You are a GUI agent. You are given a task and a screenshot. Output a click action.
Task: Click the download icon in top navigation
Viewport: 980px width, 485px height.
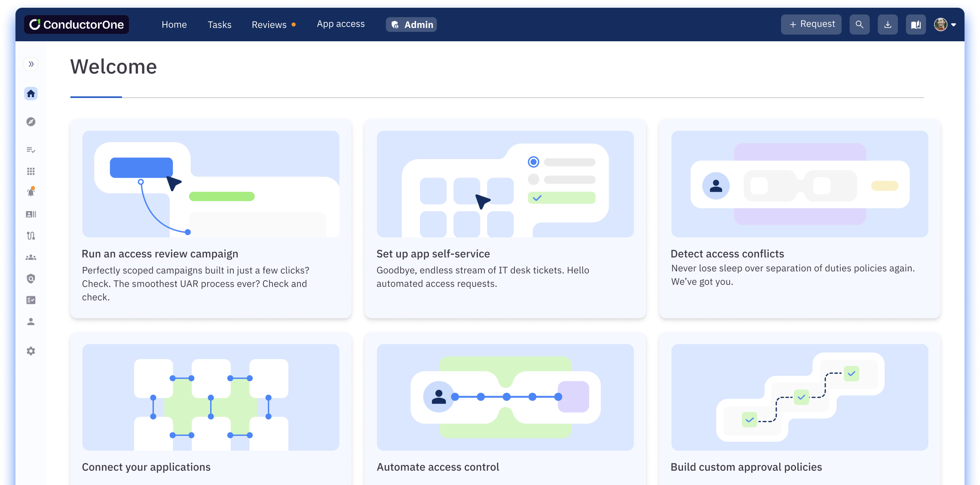(888, 24)
